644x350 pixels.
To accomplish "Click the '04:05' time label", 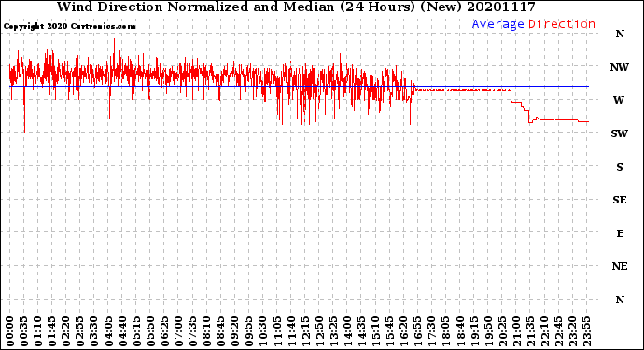I will pyautogui.click(x=108, y=331).
